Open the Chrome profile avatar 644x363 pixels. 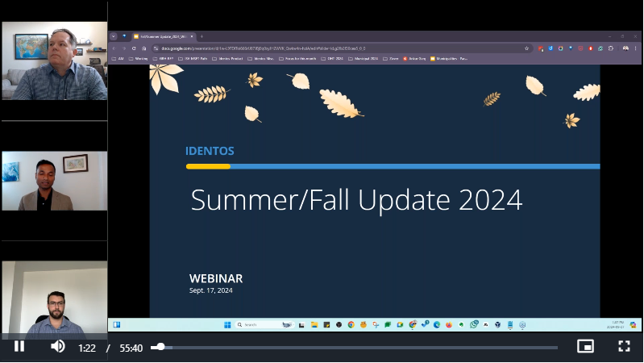point(625,48)
